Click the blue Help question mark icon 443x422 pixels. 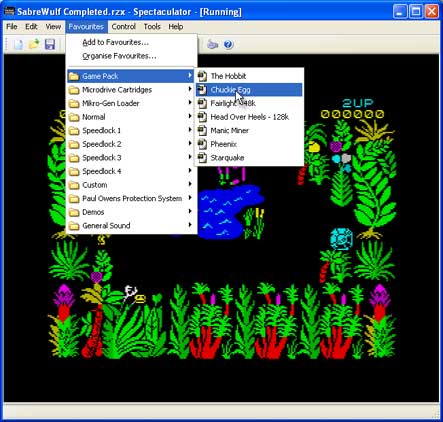pyautogui.click(x=228, y=44)
